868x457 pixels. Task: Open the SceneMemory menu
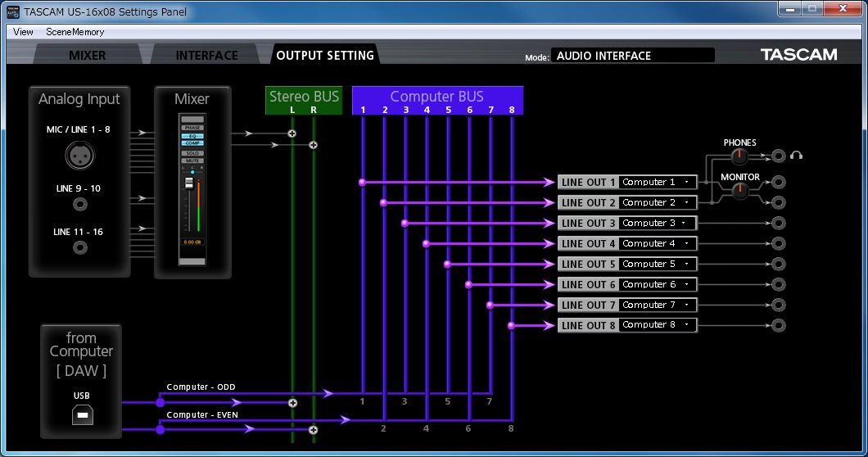[x=75, y=32]
